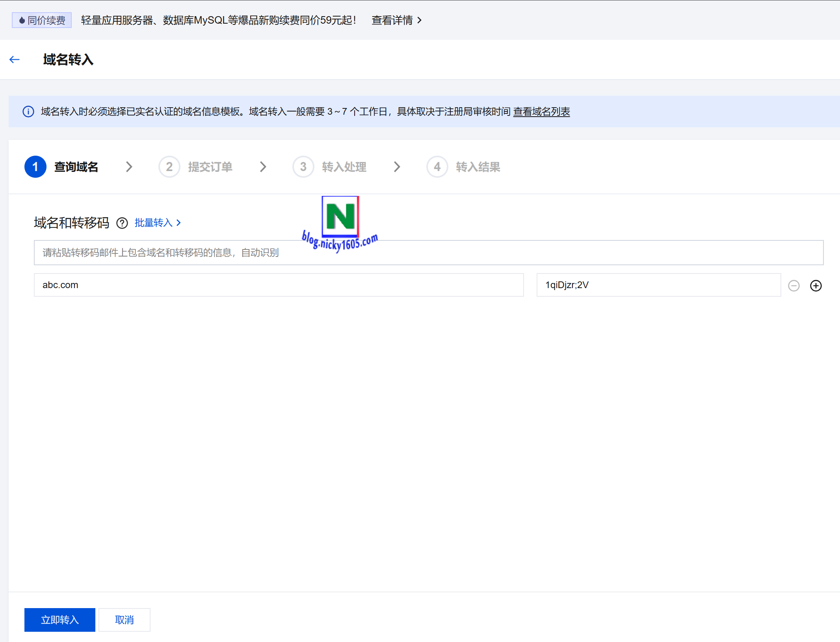Click the transfer code field 1qiDjzr;2V
This screenshot has width=840, height=642.
[659, 285]
